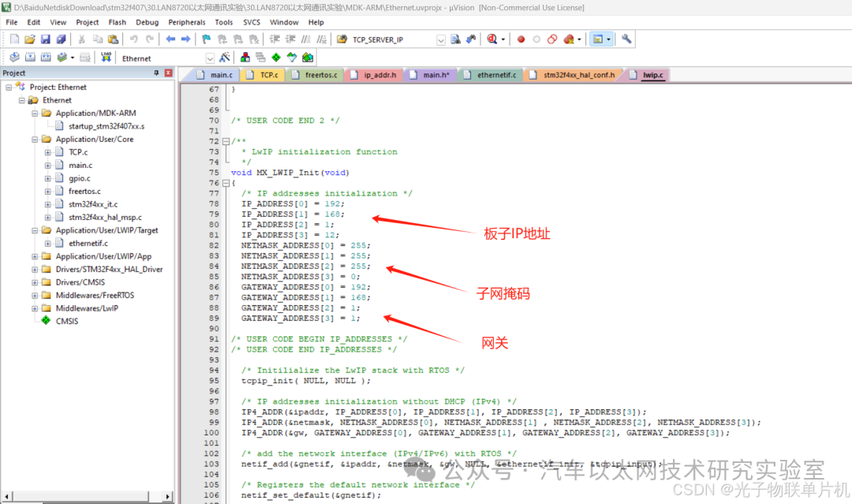This screenshot has height=504, width=852.
Task: Open the Configuration dialog via wrench icon
Action: [626, 39]
